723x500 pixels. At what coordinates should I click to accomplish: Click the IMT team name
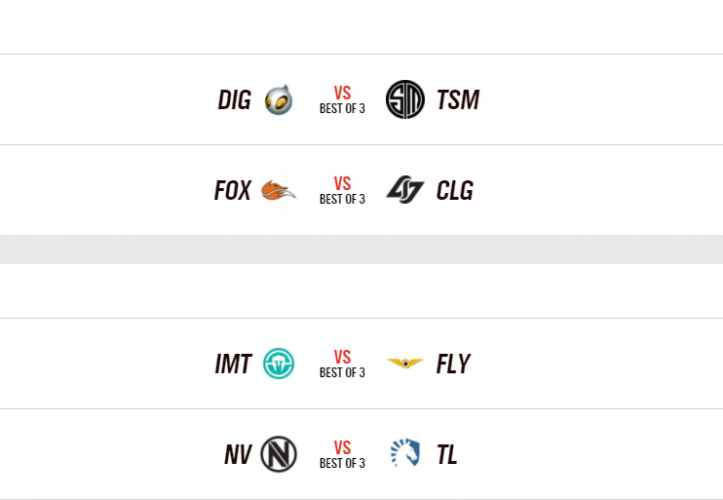233,364
